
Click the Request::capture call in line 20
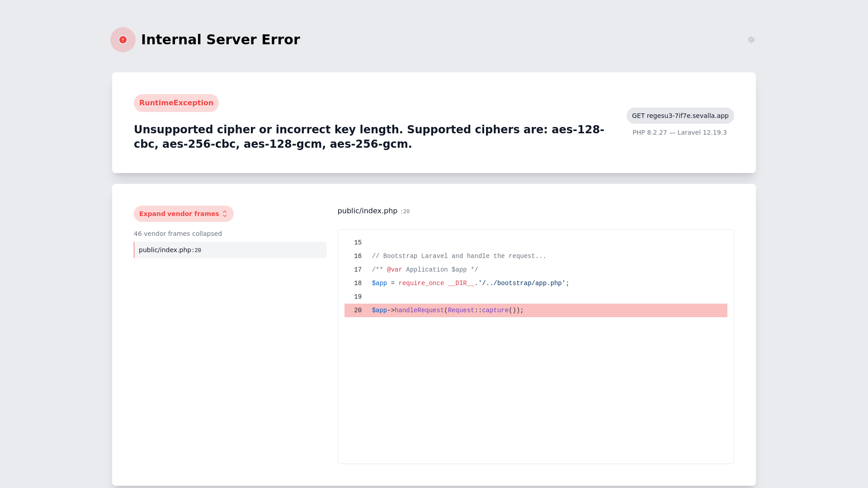pyautogui.click(x=478, y=310)
